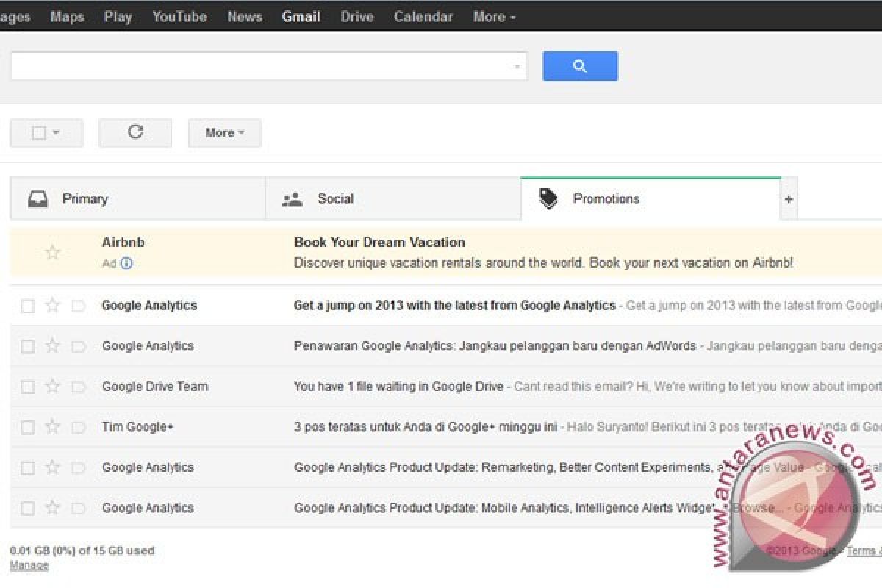Star the Google Drive Team email
882x588 pixels.
click(x=52, y=387)
